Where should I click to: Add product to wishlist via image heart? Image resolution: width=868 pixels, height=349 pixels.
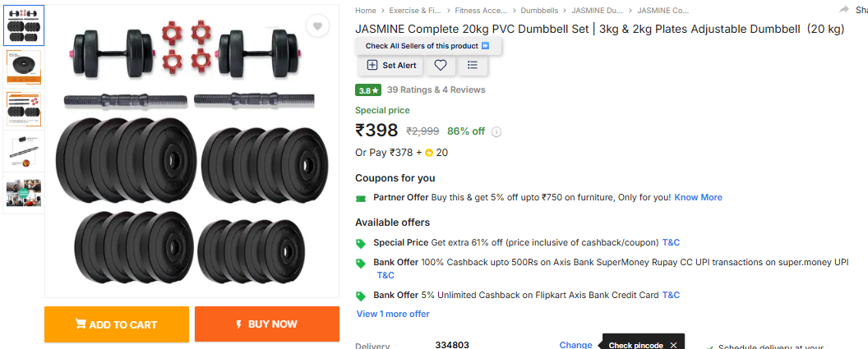coord(317,26)
